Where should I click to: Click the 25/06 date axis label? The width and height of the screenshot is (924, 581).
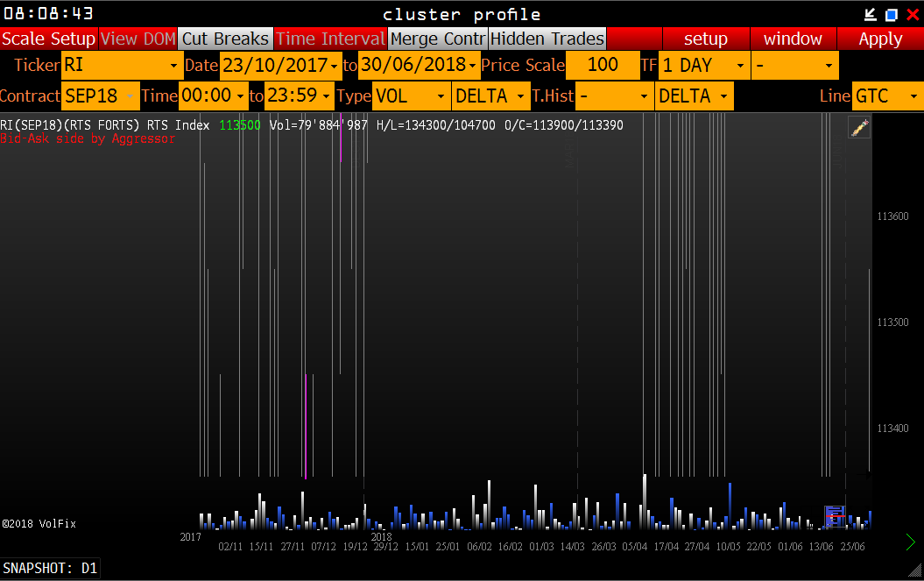853,547
